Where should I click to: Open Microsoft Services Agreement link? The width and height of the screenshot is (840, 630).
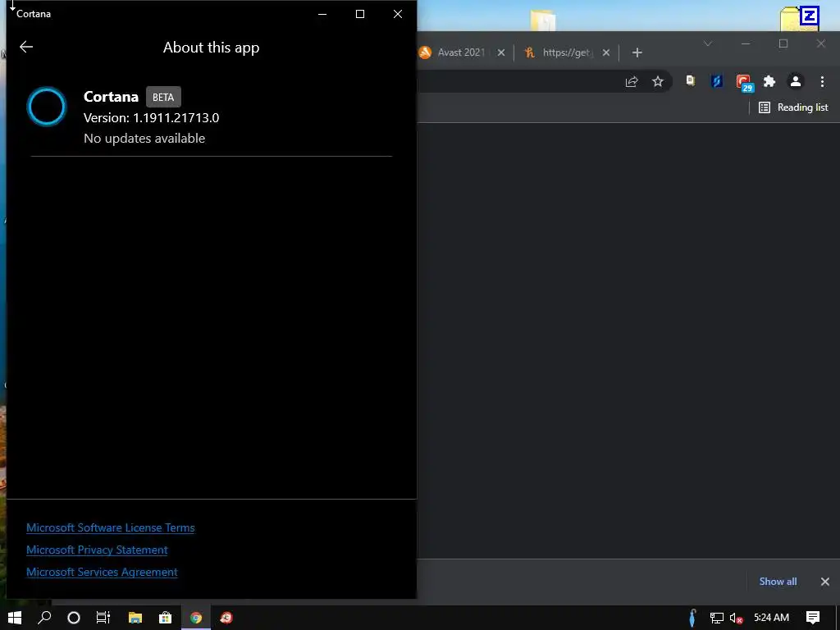(x=102, y=572)
